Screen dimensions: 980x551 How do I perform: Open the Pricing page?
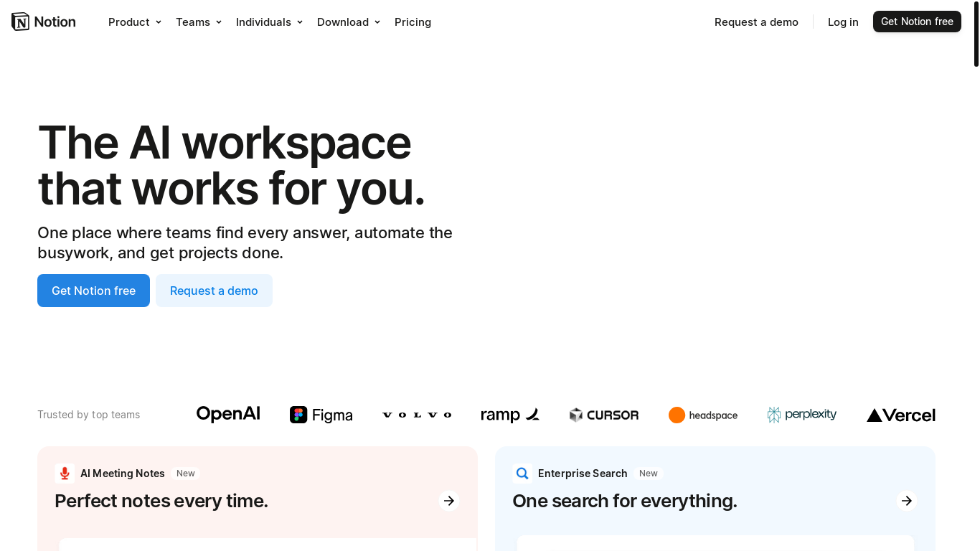point(413,22)
